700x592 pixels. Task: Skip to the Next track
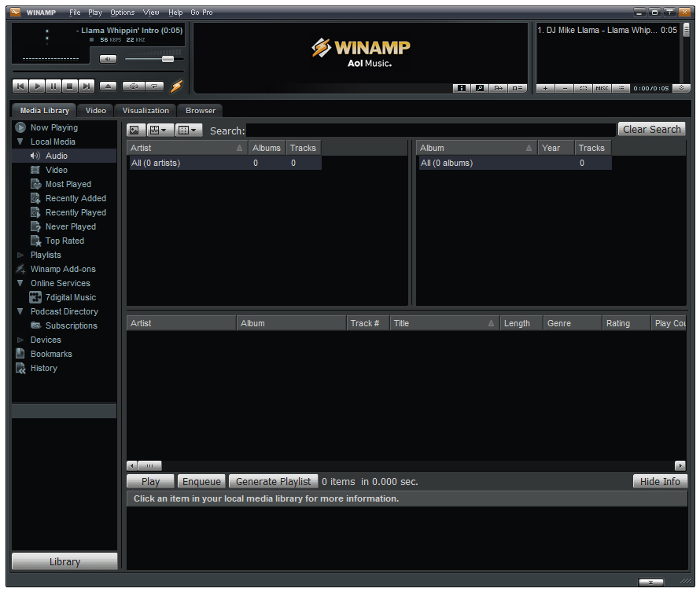click(87, 86)
